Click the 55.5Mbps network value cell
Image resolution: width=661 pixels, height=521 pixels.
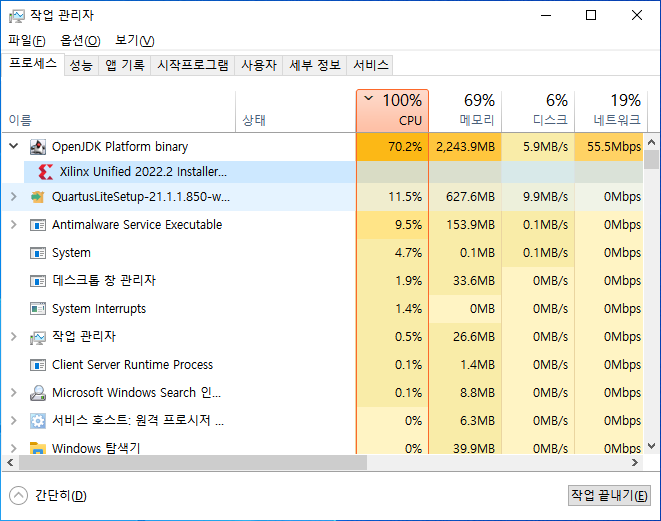(x=609, y=147)
